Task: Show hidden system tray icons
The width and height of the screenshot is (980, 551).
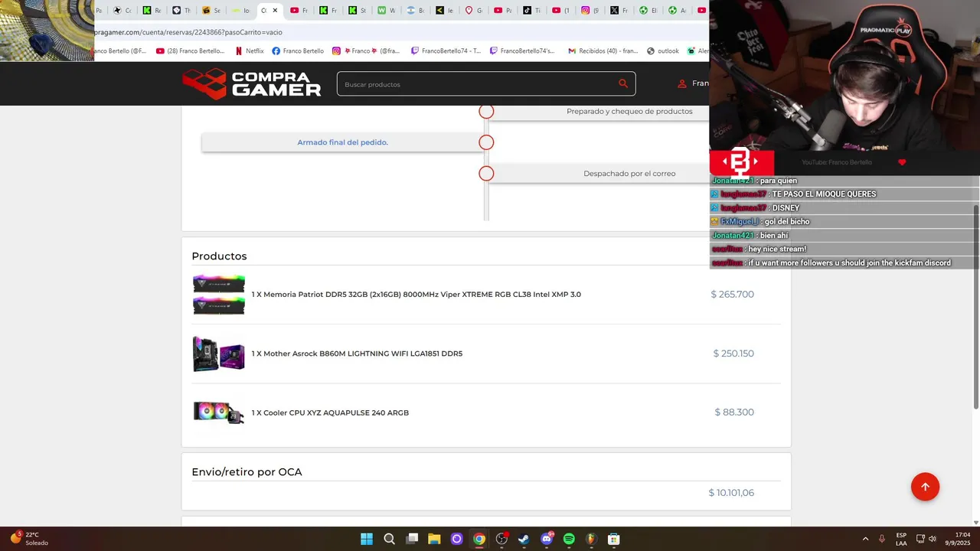Action: pyautogui.click(x=865, y=539)
